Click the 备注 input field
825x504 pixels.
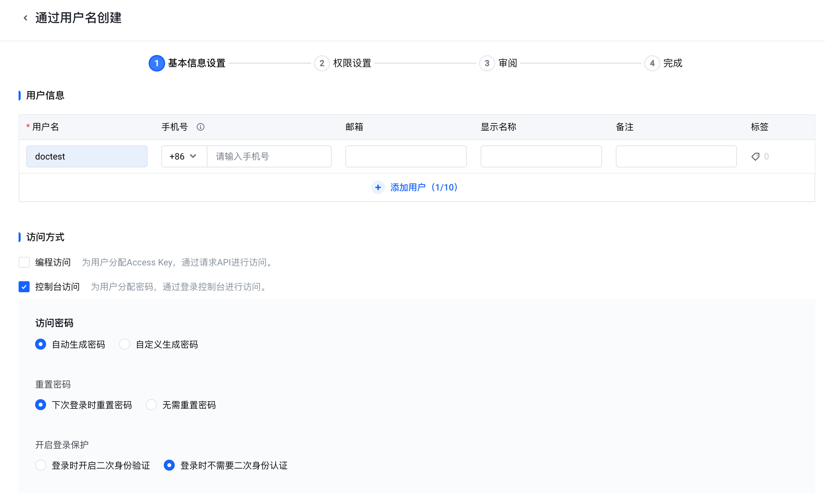[x=676, y=156]
